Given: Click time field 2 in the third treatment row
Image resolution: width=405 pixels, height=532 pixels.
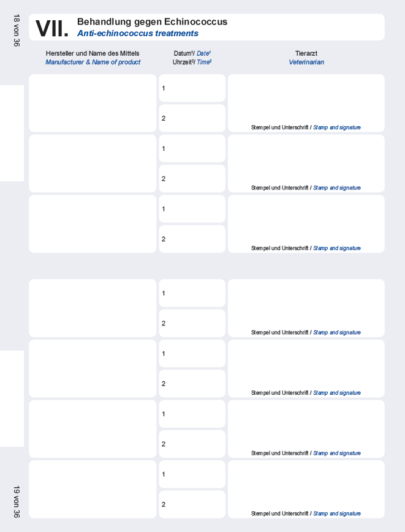Looking at the screenshot, I should (192, 239).
